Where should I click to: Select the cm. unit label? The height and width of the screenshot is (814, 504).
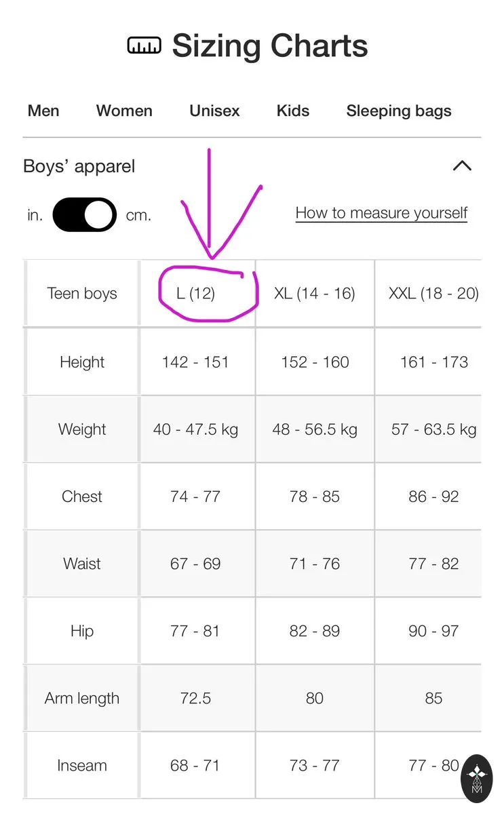coord(138,216)
